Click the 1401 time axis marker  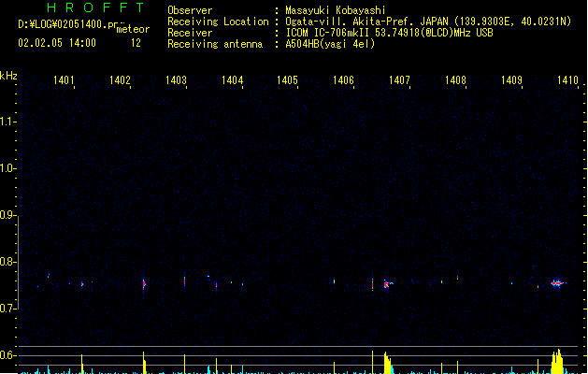click(x=64, y=80)
